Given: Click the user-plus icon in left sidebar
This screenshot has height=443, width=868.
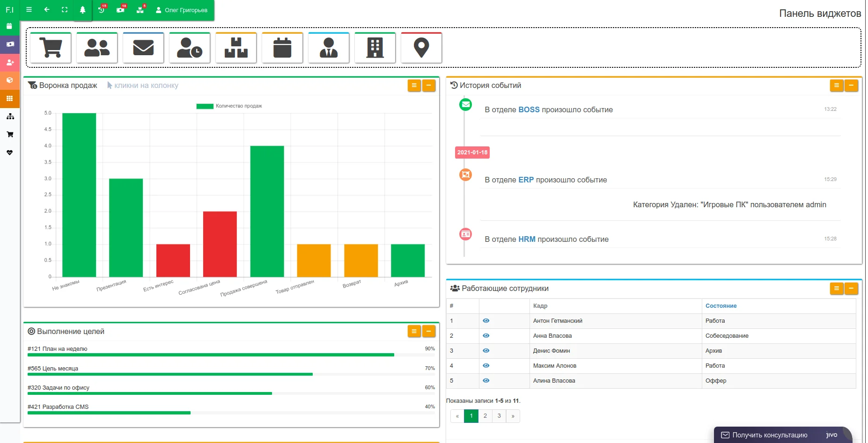Looking at the screenshot, I should pos(10,62).
